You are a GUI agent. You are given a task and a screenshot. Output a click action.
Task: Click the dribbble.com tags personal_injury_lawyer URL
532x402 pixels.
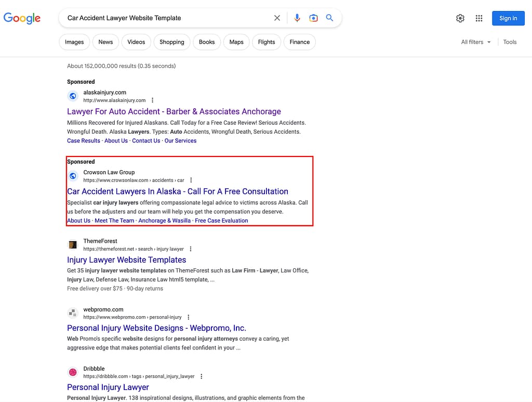[139, 376]
